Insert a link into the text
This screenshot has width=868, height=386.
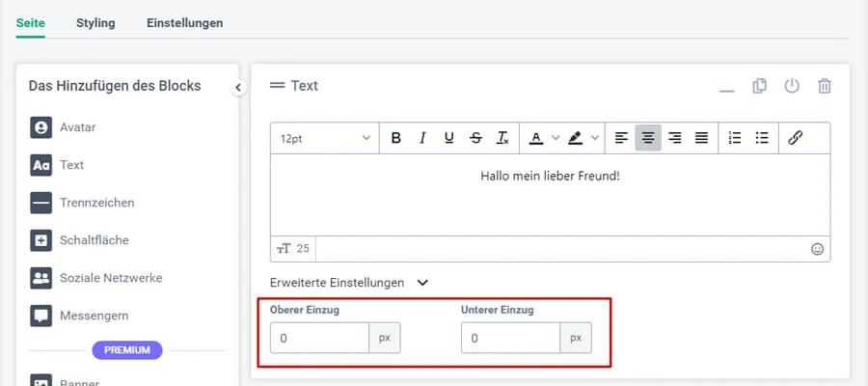796,138
